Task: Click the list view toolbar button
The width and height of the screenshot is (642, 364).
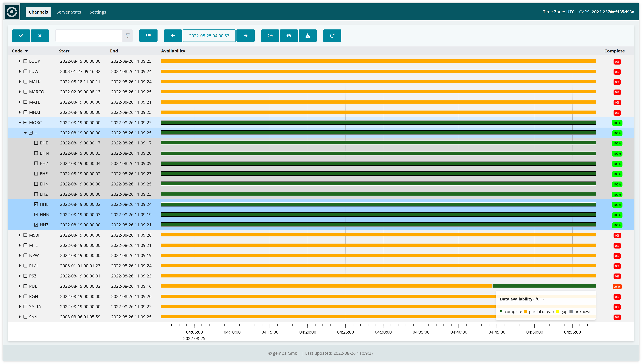Action: pos(148,36)
